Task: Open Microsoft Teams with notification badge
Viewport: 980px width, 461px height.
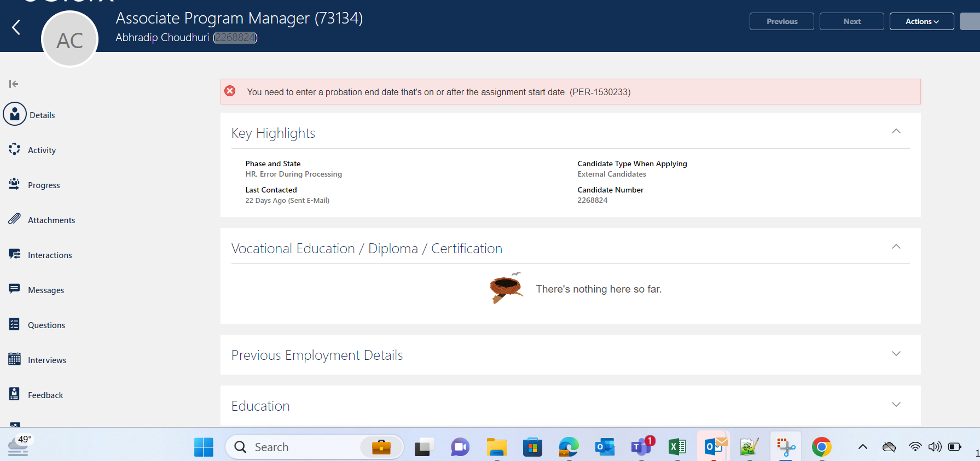Action: tap(642, 446)
